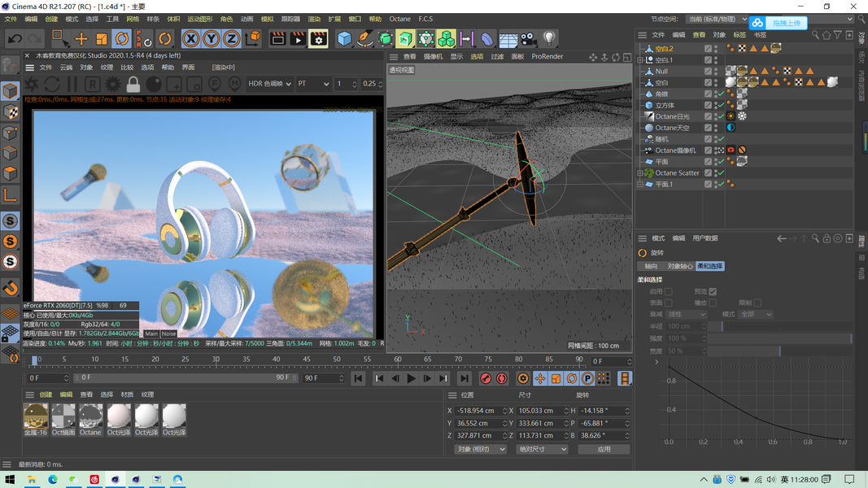Image resolution: width=868 pixels, height=488 pixels.
Task: Click the deformer Bend capsule icon
Action: (x=487, y=39)
